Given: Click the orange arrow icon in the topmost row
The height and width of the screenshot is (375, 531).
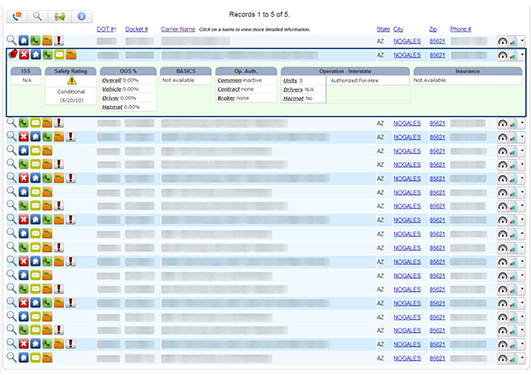Looking at the screenshot, I should (47, 41).
